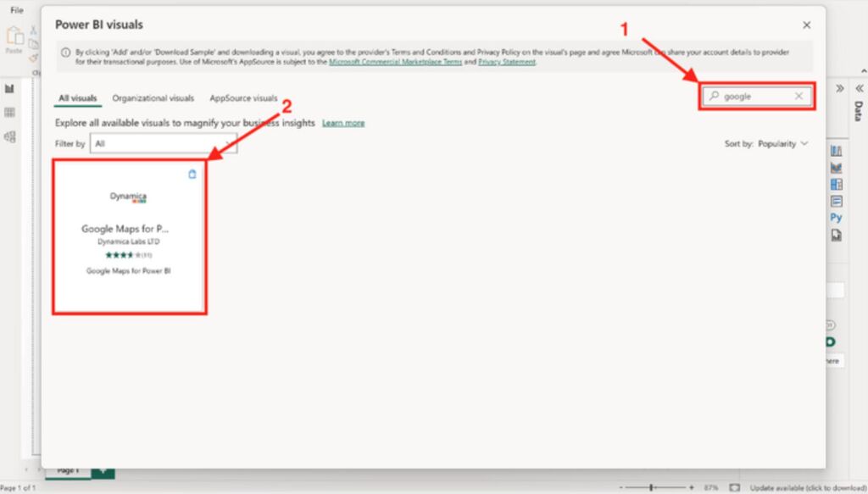Image resolution: width=868 pixels, height=494 pixels.
Task: Collapse the Visualizations pane chevron
Action: pos(839,88)
